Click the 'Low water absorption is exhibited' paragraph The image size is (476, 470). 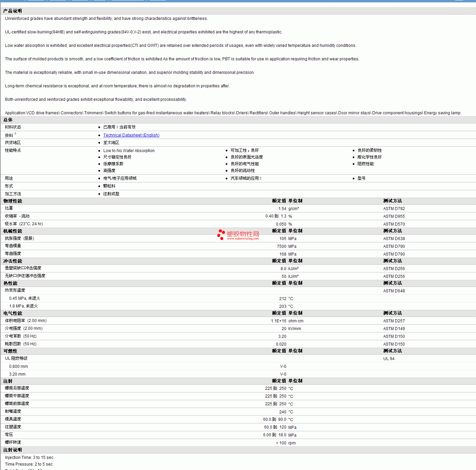(181, 46)
